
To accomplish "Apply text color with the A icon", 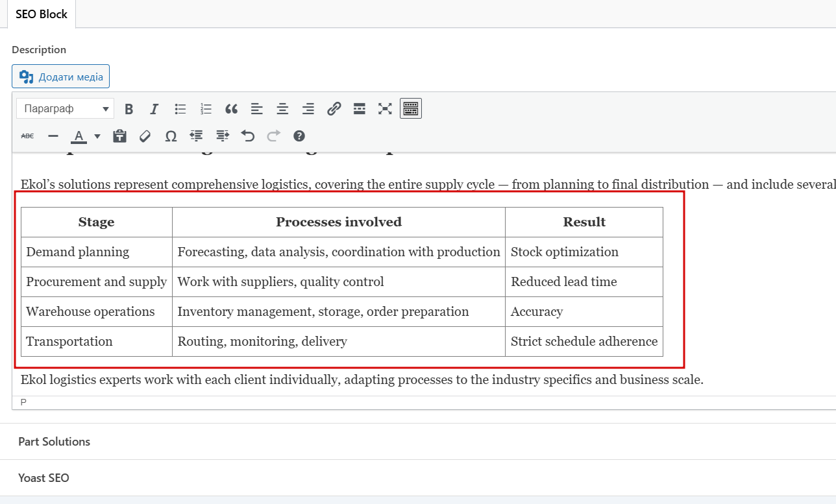I will coord(79,136).
